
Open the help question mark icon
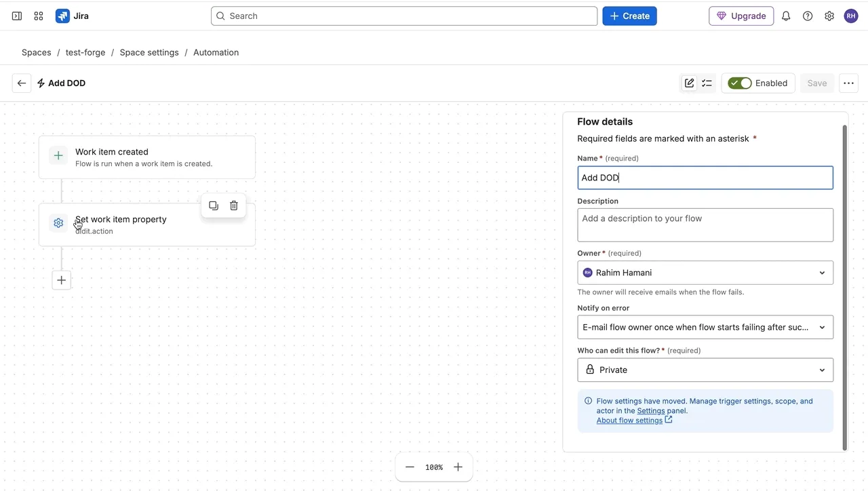808,16
